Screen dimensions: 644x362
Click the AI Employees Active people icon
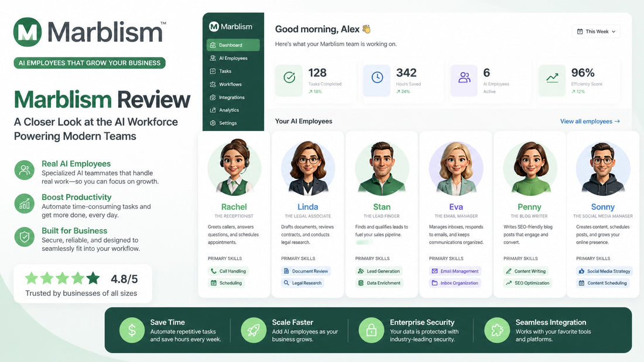click(464, 77)
